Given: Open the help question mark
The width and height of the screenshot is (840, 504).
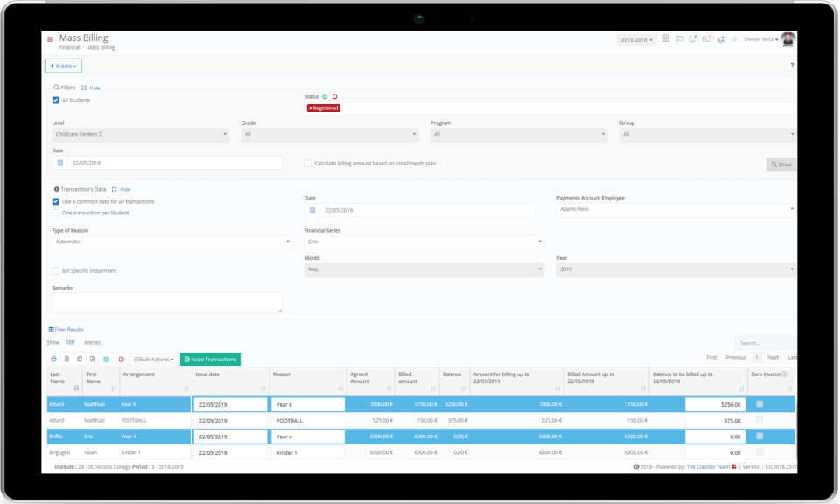Looking at the screenshot, I should click(792, 65).
